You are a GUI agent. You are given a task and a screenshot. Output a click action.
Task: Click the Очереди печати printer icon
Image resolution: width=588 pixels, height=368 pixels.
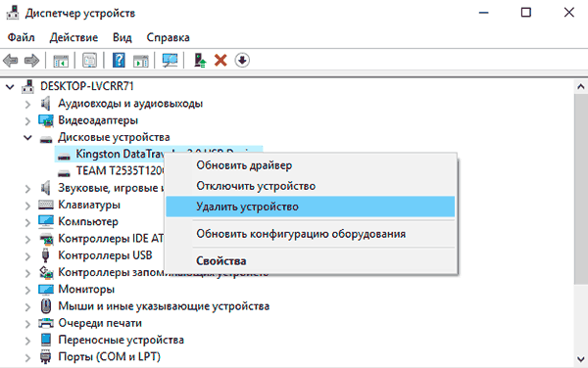[x=46, y=323]
